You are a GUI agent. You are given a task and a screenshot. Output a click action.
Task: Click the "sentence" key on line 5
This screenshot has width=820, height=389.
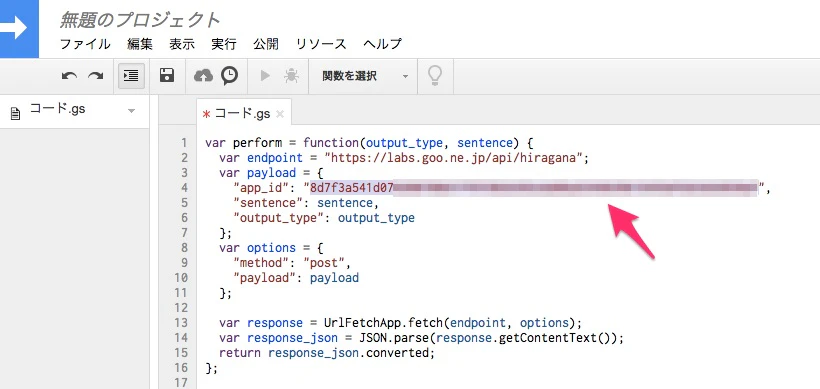click(x=268, y=203)
